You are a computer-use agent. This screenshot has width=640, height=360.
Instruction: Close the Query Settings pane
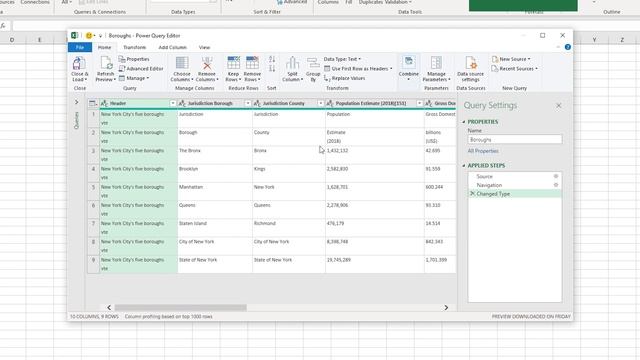[558, 106]
